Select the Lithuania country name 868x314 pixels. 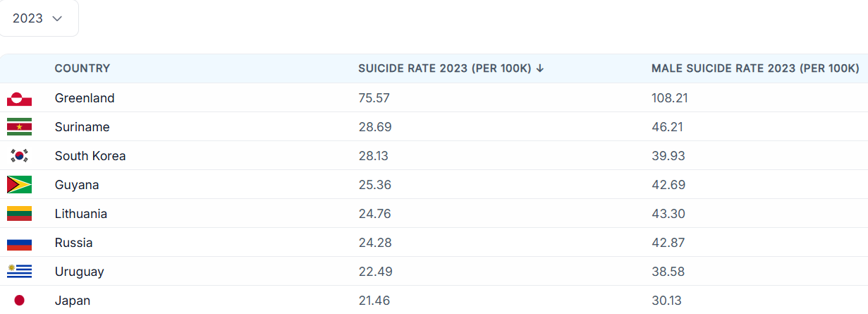pyautogui.click(x=81, y=214)
